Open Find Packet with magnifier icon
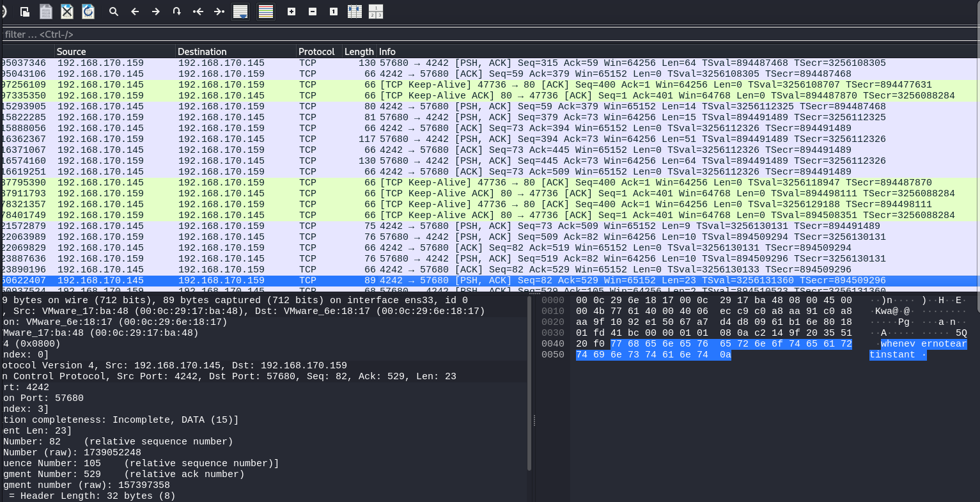The width and height of the screenshot is (980, 502). pyautogui.click(x=114, y=12)
